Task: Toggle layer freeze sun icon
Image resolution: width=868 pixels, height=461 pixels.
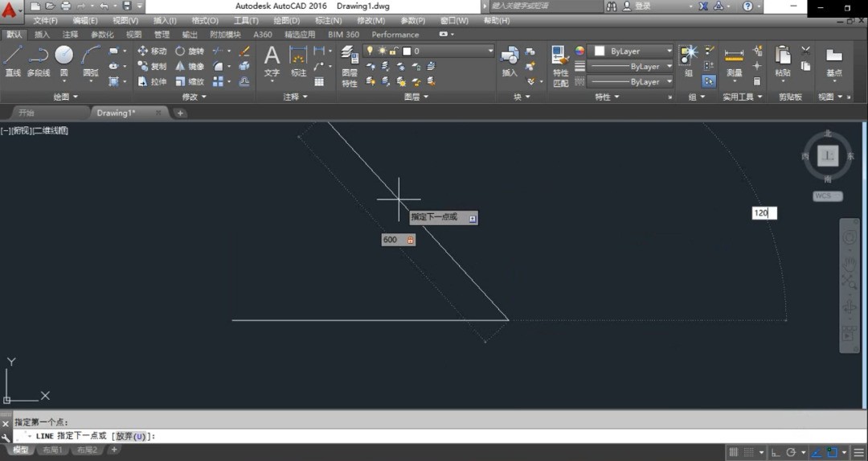Action: [x=382, y=51]
